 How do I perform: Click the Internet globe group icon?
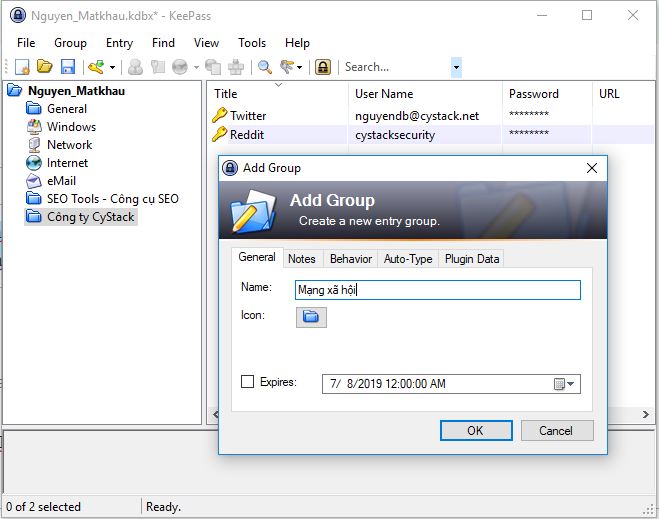tap(34, 163)
